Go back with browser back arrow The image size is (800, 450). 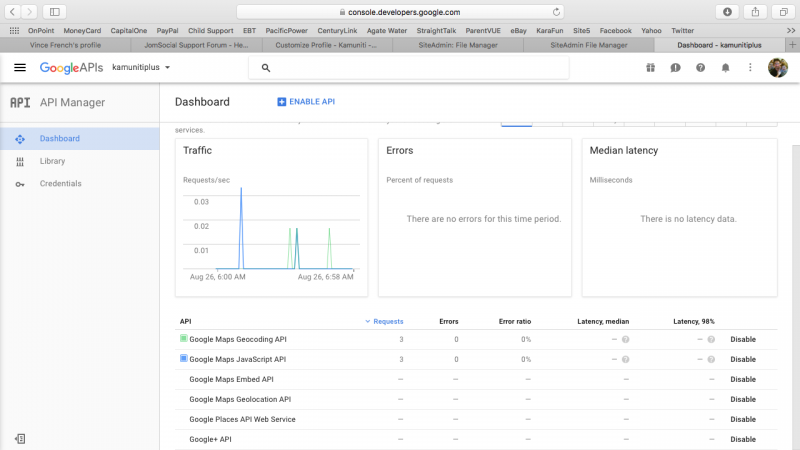pyautogui.click(x=13, y=12)
